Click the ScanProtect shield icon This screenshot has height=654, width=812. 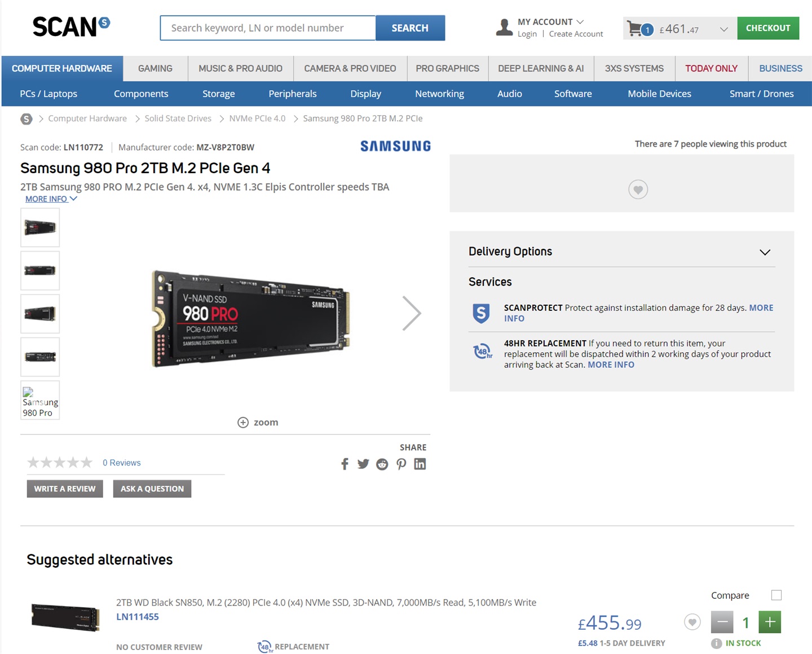pyautogui.click(x=481, y=313)
